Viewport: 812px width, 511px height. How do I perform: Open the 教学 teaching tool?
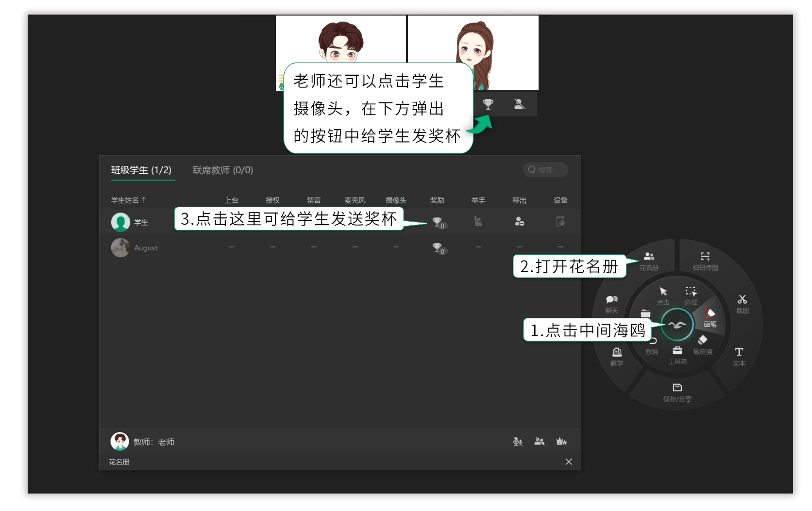point(617,357)
